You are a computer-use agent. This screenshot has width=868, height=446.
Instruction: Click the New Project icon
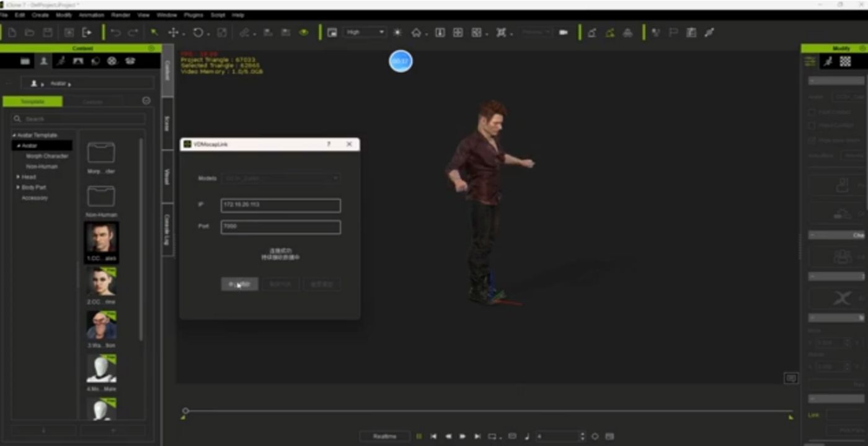(x=12, y=32)
